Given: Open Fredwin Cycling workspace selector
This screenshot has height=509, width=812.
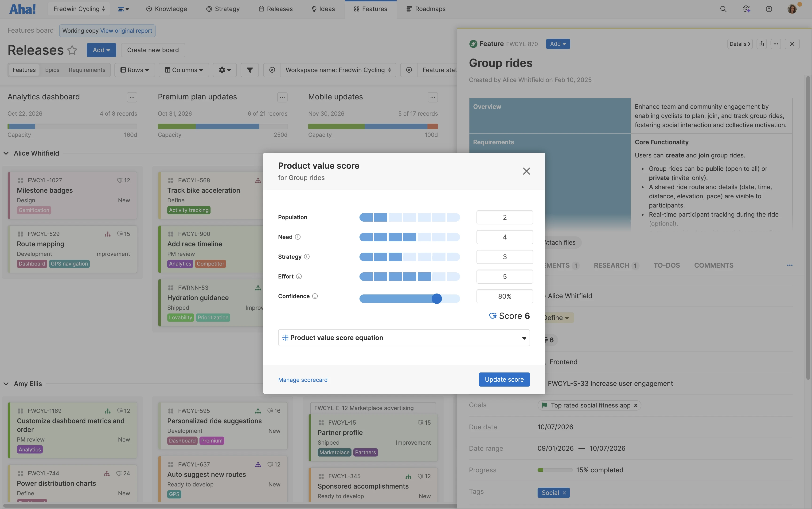Looking at the screenshot, I should [x=79, y=9].
